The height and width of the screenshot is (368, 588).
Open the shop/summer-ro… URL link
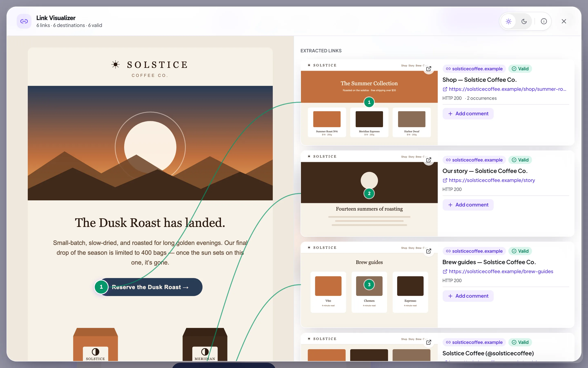(504, 89)
